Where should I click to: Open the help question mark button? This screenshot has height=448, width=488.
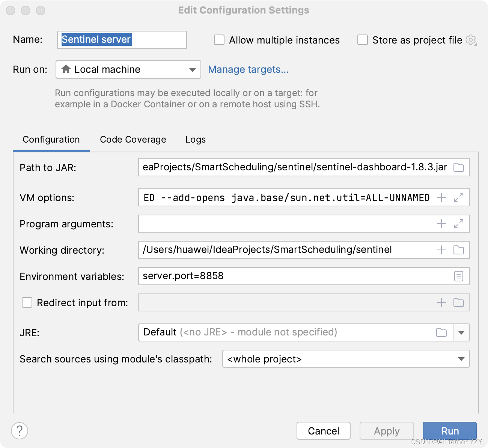(20, 430)
